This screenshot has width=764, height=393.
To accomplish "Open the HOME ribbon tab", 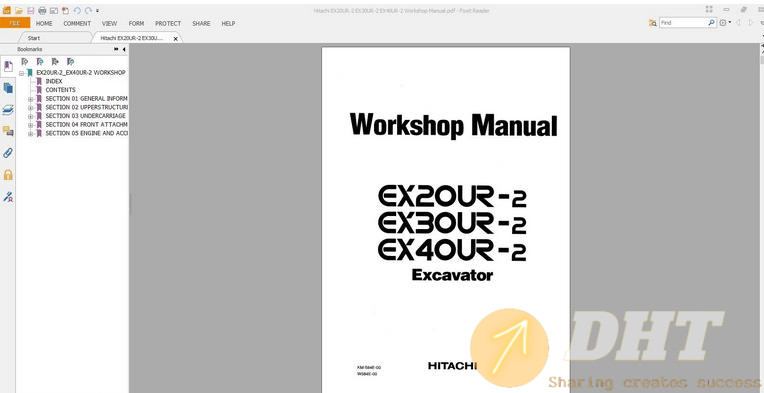I will (x=44, y=23).
